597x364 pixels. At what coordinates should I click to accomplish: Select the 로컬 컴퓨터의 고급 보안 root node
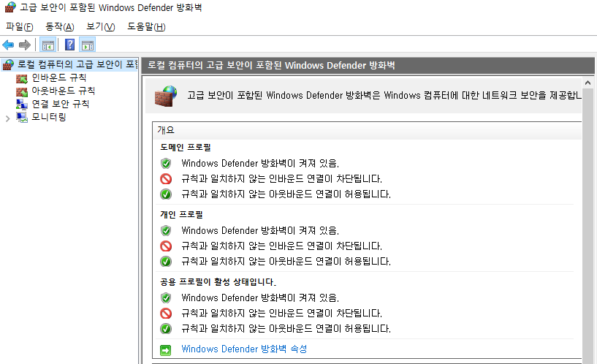[x=77, y=64]
